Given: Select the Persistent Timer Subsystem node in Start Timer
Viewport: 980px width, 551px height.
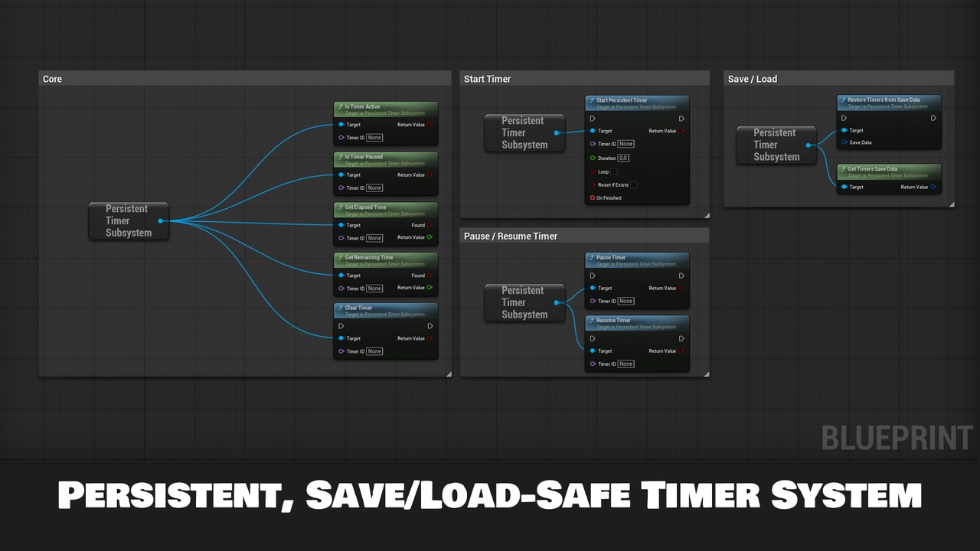Looking at the screenshot, I should [x=524, y=132].
